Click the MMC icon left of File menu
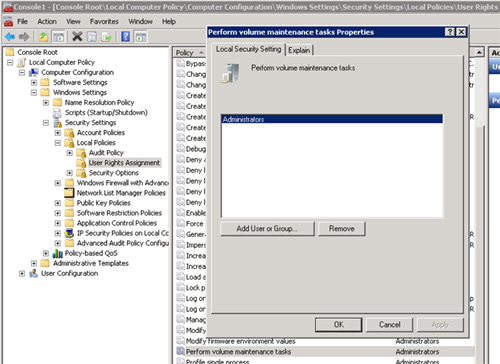This screenshot has height=364, width=500. click(8, 22)
